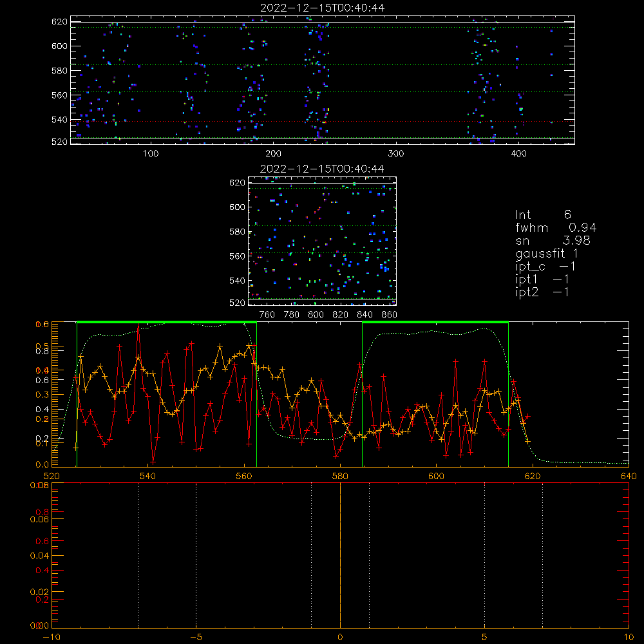
Task: Select the 'fwhm 0.94' value
Action: pos(556,227)
